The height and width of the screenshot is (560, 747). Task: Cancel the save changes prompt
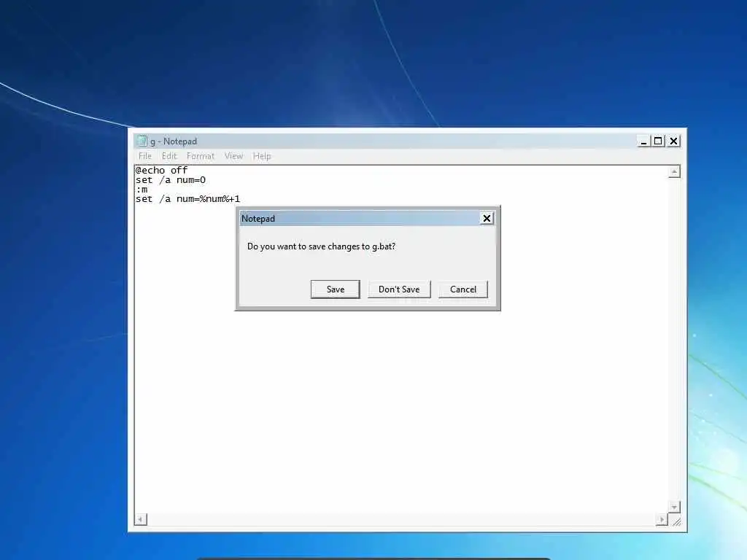coord(462,289)
